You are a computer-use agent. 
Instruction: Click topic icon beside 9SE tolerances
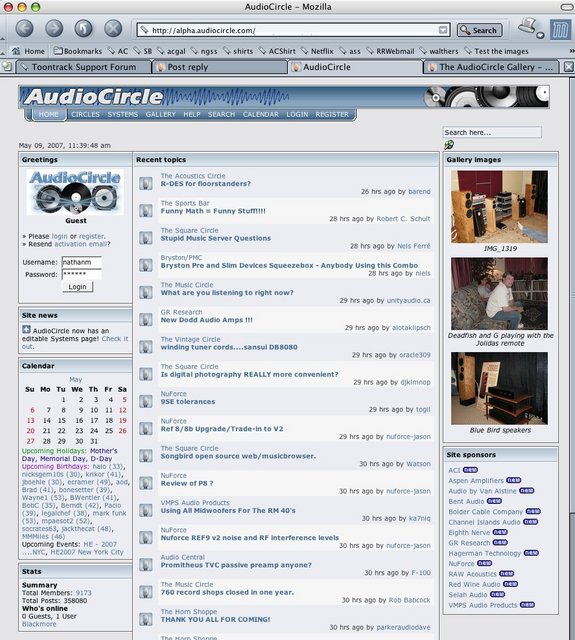pyautogui.click(x=146, y=401)
